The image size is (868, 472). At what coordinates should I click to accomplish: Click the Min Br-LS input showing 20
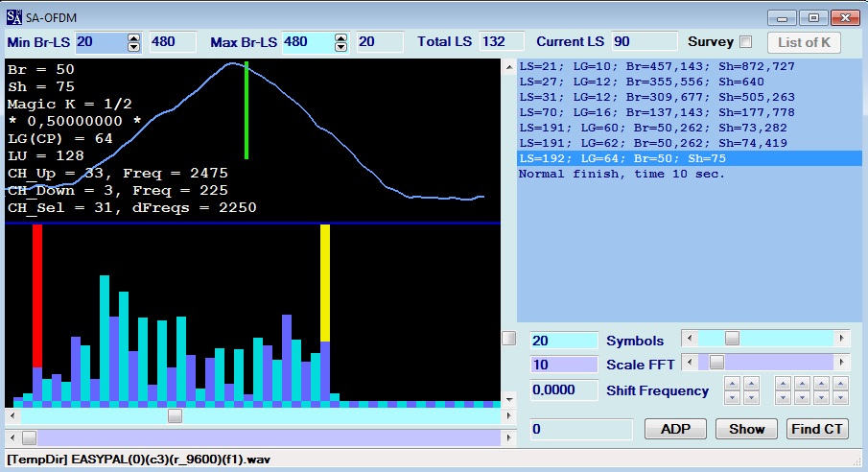101,42
